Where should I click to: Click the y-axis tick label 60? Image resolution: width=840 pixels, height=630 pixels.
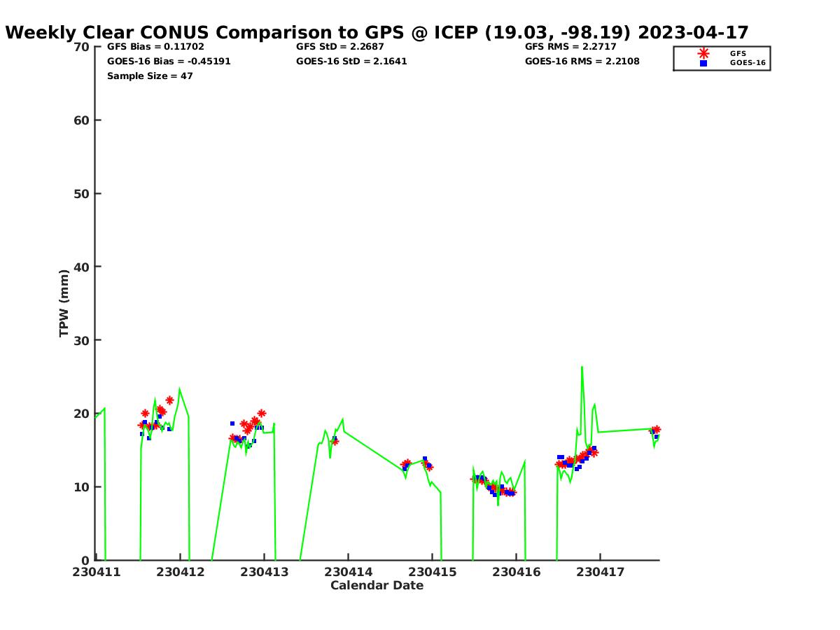tap(82, 120)
